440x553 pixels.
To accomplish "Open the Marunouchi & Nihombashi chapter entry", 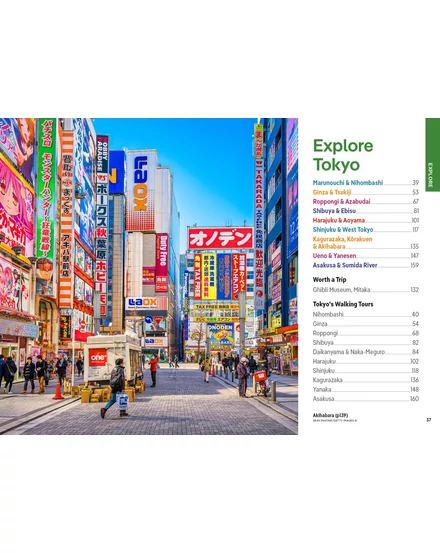I will [x=366, y=183].
